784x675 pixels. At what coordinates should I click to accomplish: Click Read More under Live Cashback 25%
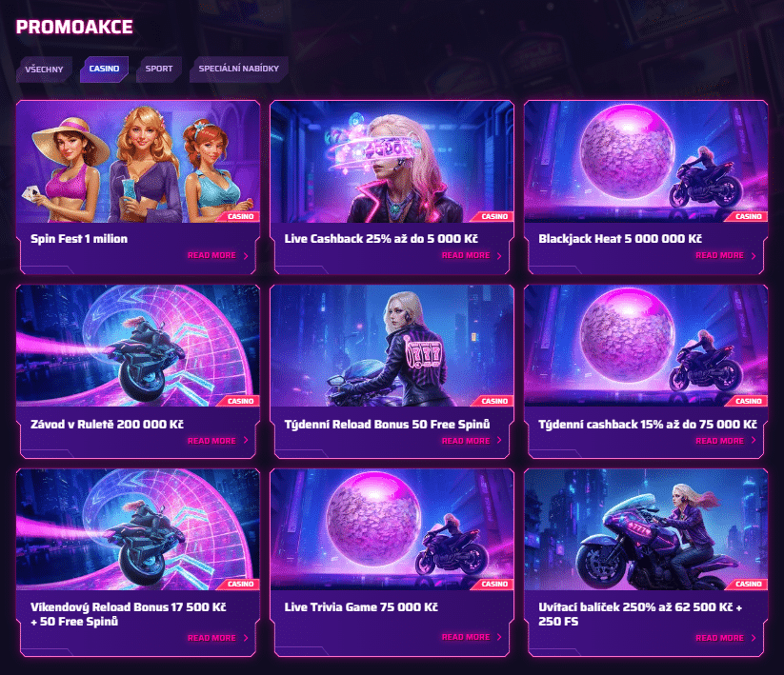point(466,255)
